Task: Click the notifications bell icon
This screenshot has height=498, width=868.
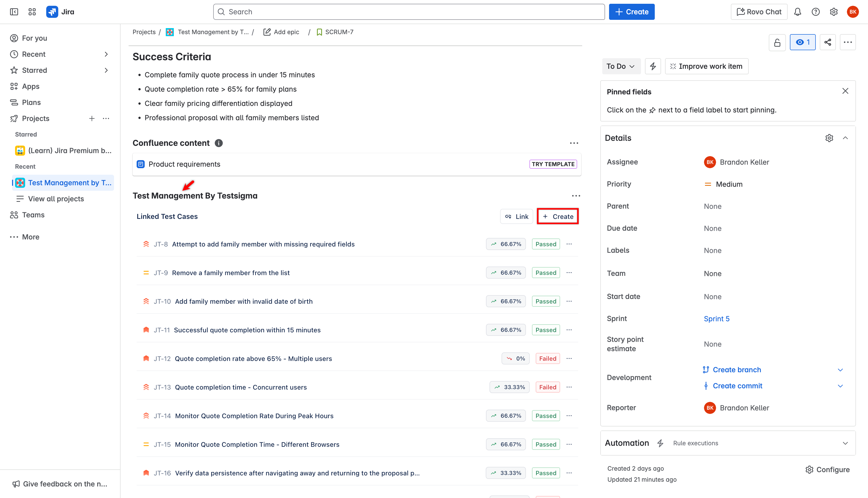Action: (x=797, y=12)
